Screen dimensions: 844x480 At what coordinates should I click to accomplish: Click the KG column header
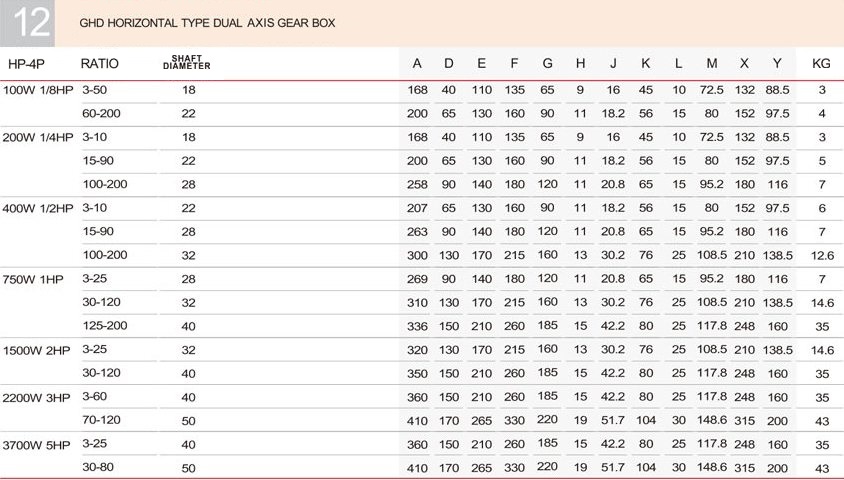pos(821,63)
